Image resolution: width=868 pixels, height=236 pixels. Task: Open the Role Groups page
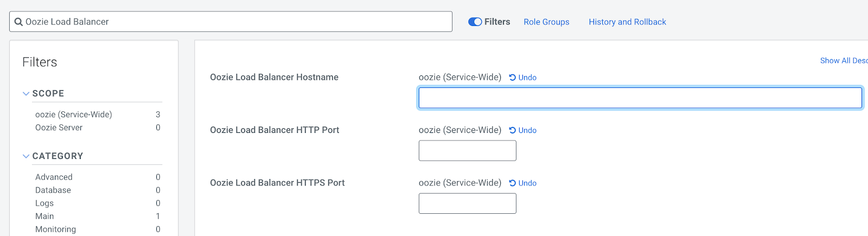(x=546, y=22)
